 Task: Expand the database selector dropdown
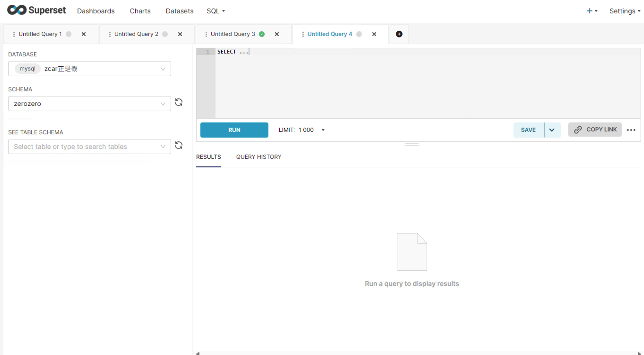pos(163,69)
